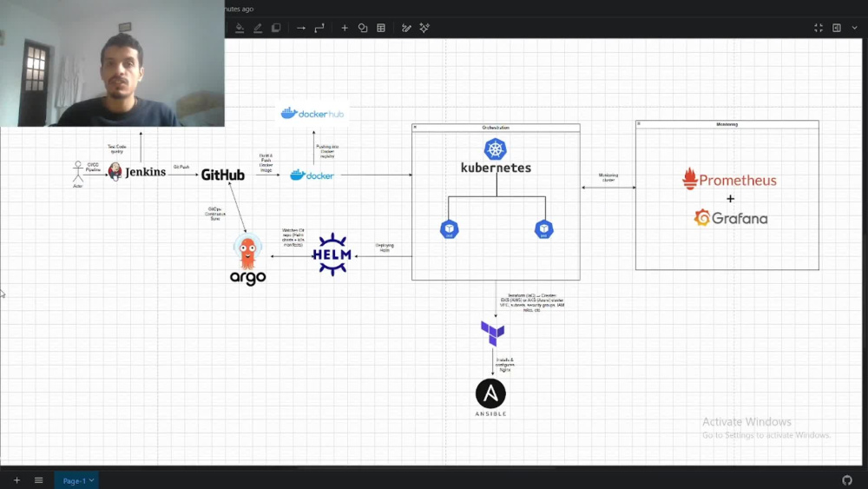Click the GitHub icon in status bar
The image size is (868, 489).
pyautogui.click(x=847, y=480)
